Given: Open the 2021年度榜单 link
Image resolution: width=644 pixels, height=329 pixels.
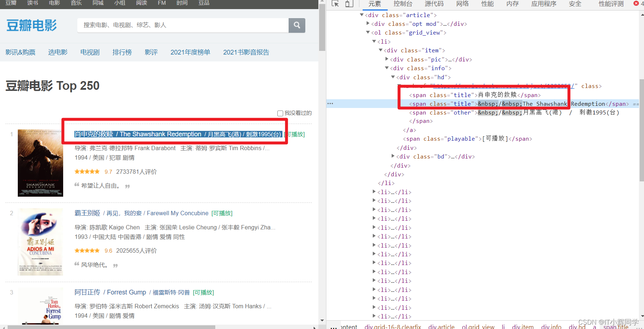Looking at the screenshot, I should coord(190,52).
